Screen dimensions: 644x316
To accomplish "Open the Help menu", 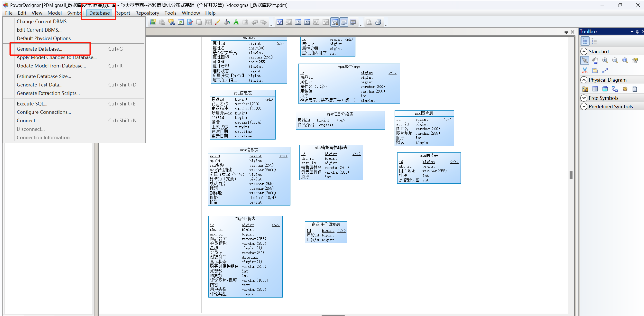I will click(x=210, y=13).
